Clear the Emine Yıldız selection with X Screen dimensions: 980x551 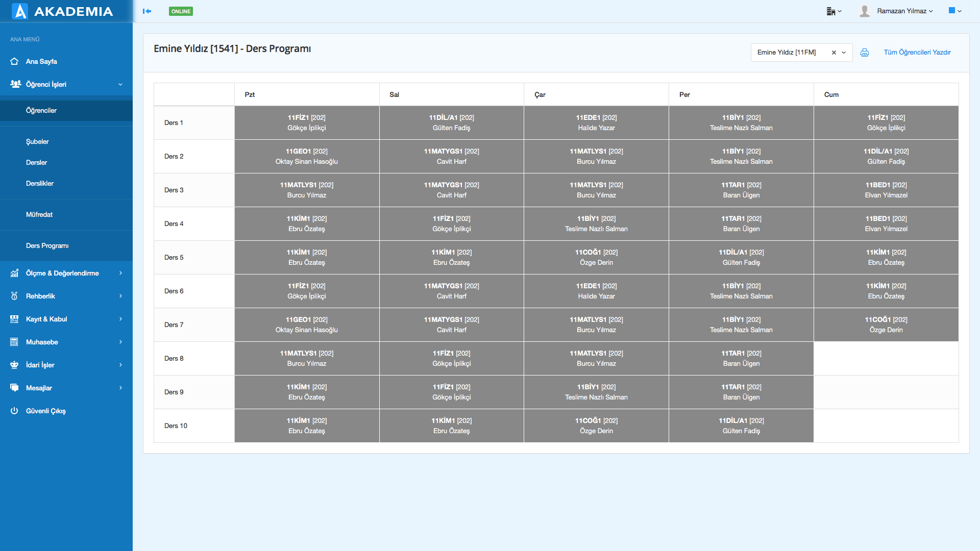tap(834, 53)
